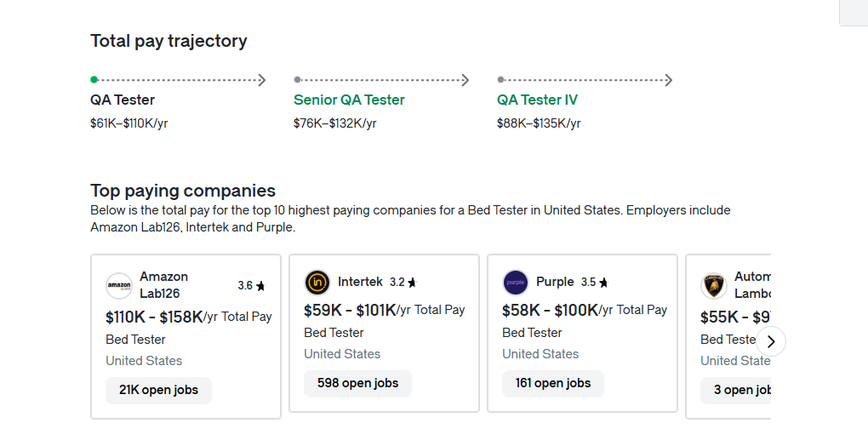
Task: Click the Purple company logo
Action: (516, 283)
